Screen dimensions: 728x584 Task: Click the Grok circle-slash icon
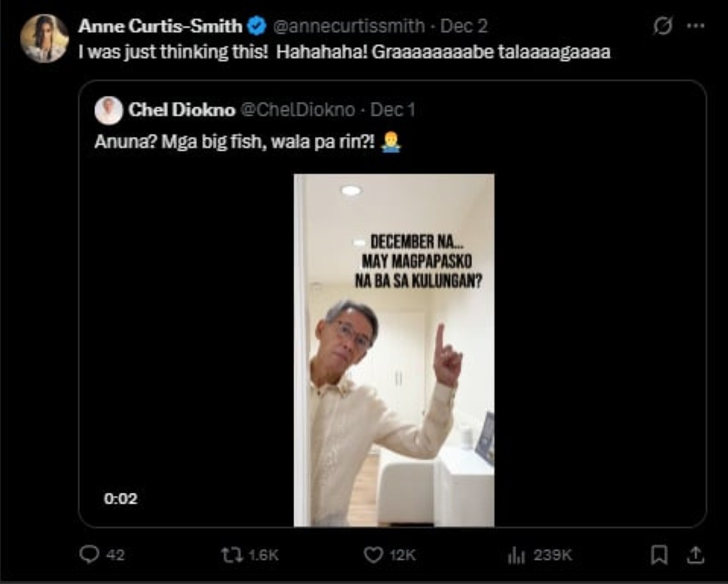(662, 27)
